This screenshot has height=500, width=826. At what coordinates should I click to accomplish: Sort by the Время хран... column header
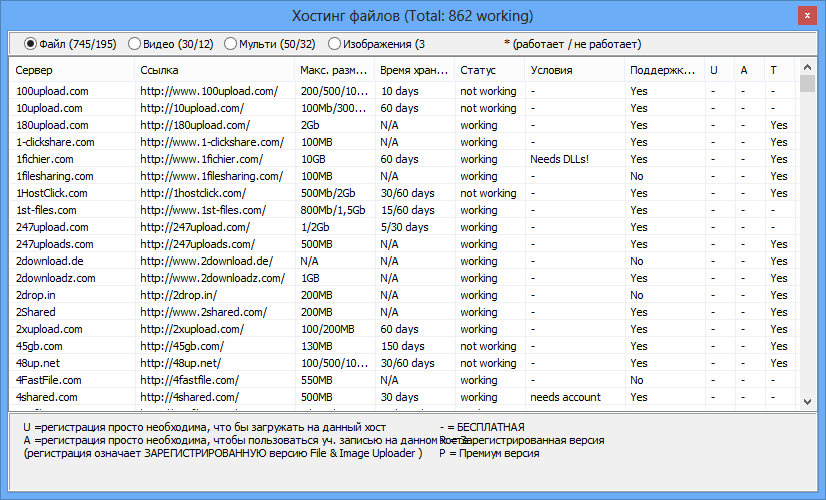(415, 70)
